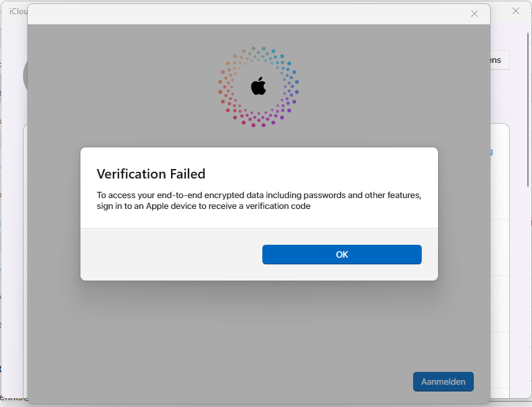Click the partially visible gray account avatar
This screenshot has height=407, width=532.
25,76
